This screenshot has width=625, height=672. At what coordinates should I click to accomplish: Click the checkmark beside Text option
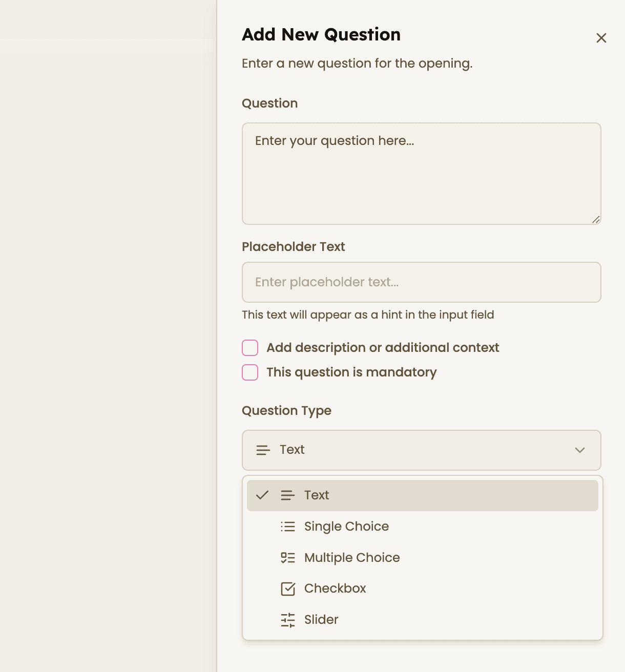pos(263,495)
